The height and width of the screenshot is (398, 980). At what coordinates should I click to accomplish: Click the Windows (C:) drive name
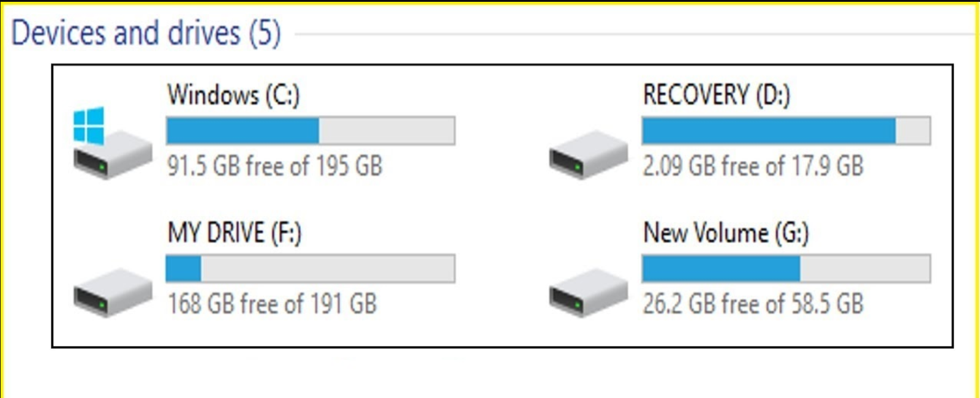pyautogui.click(x=233, y=95)
